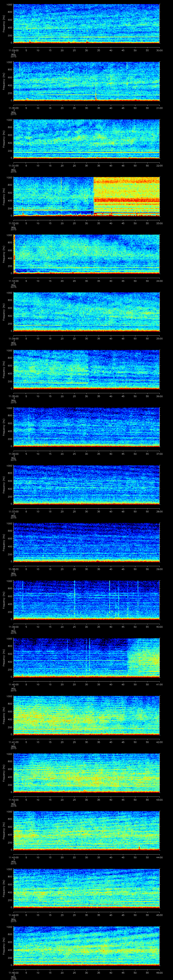This screenshot has height=980, width=173.
Task: Click the '11:34:00' start time label
Action: point(13,339)
